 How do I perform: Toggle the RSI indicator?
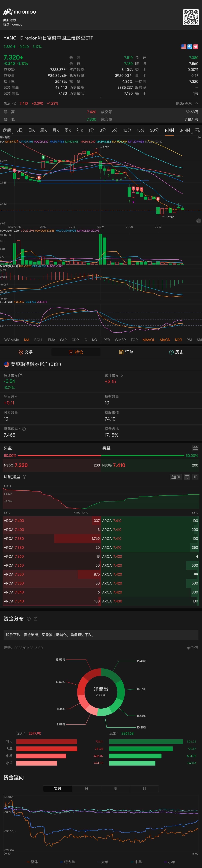[189, 340]
